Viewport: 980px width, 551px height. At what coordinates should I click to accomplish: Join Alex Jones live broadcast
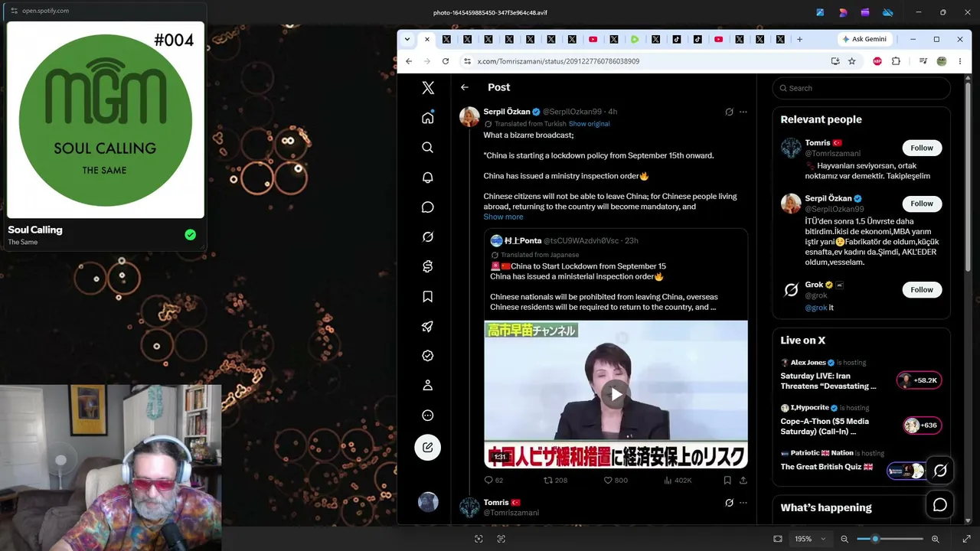pyautogui.click(x=861, y=374)
